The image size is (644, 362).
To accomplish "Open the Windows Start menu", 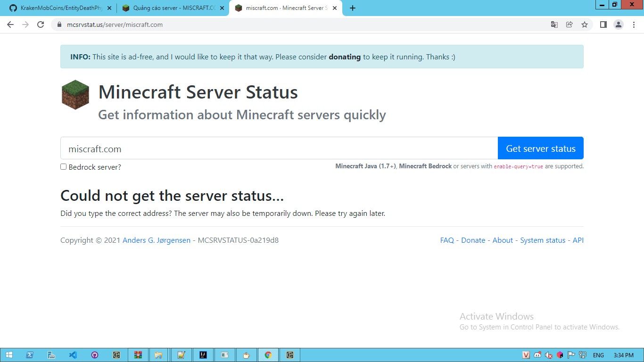I will coord(9,355).
